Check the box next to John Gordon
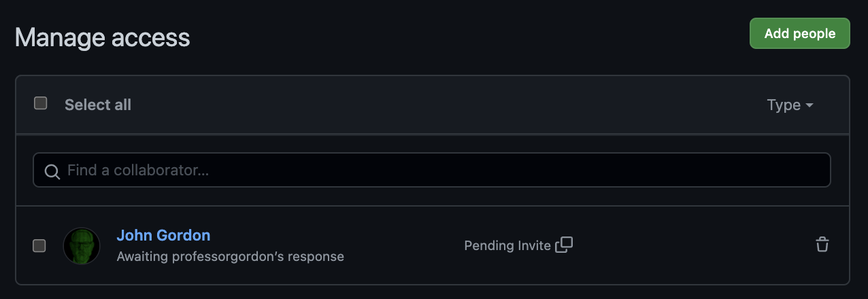This screenshot has height=299, width=868. click(39, 246)
